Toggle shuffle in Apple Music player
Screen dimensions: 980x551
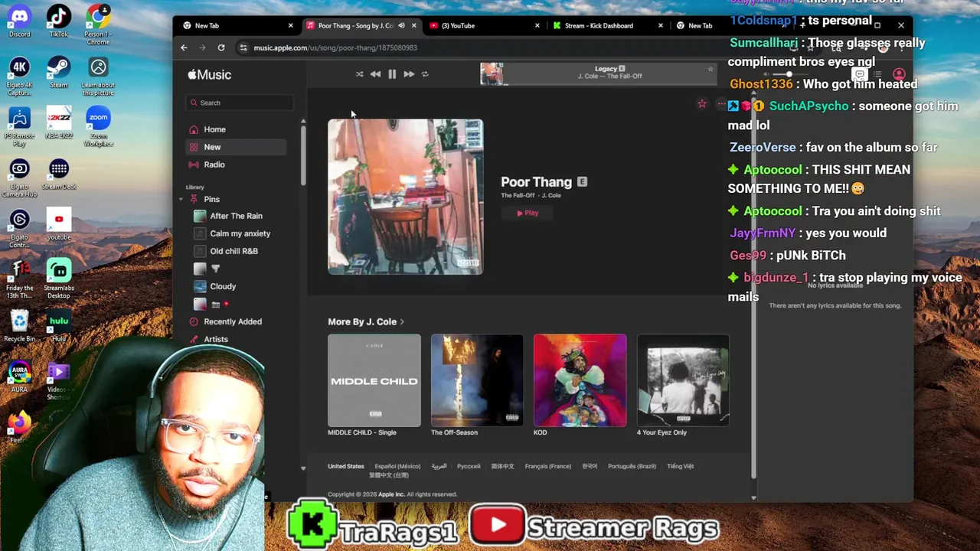coord(359,74)
